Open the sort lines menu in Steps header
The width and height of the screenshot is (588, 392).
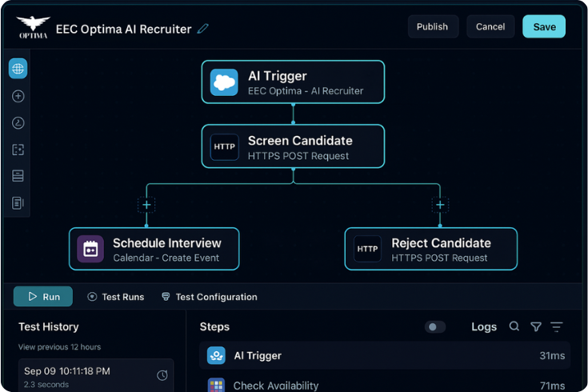(557, 326)
